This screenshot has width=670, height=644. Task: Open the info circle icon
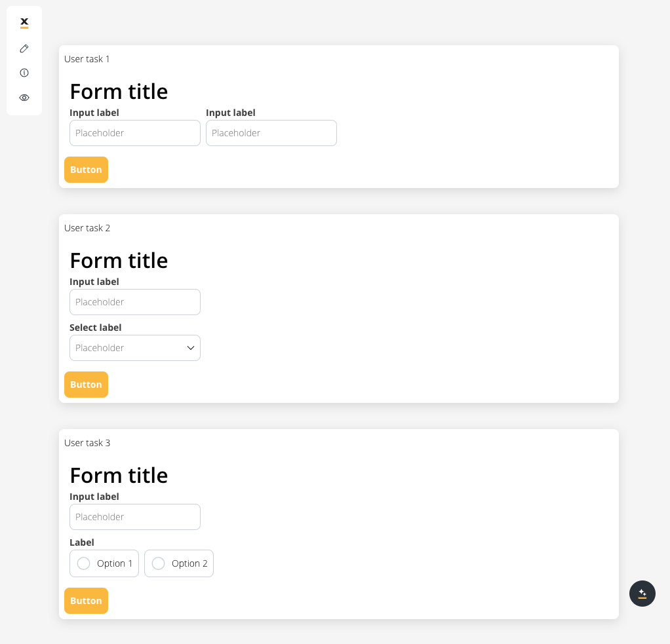[24, 73]
